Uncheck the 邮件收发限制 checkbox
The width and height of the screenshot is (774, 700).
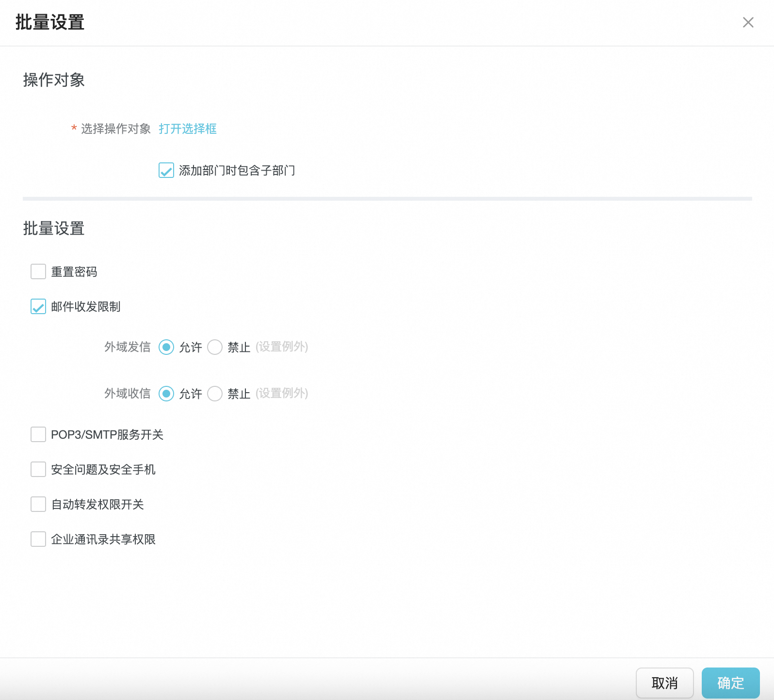38,306
